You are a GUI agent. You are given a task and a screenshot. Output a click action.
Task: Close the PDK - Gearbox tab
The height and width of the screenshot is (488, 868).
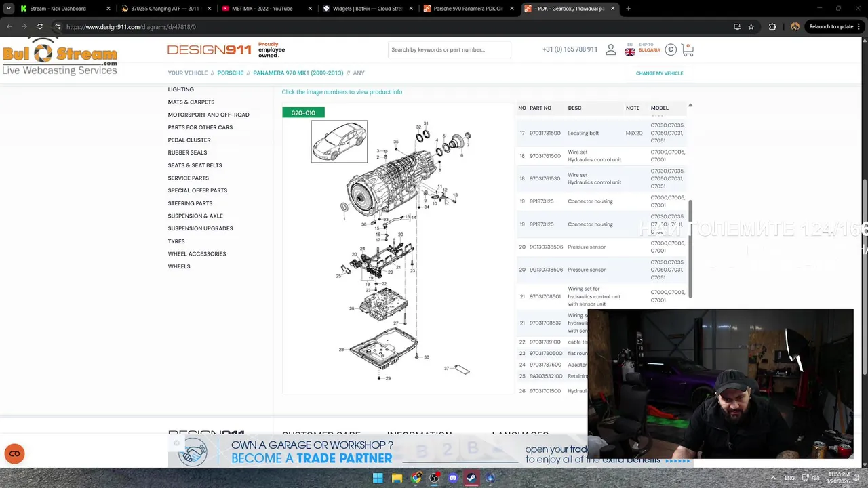(x=613, y=9)
